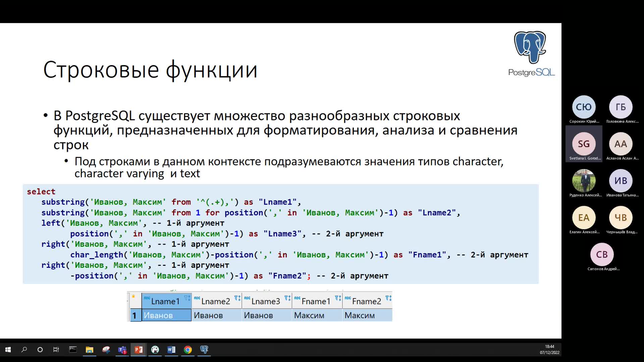Click the slide title Строковые функции
644x362 pixels.
click(x=150, y=70)
